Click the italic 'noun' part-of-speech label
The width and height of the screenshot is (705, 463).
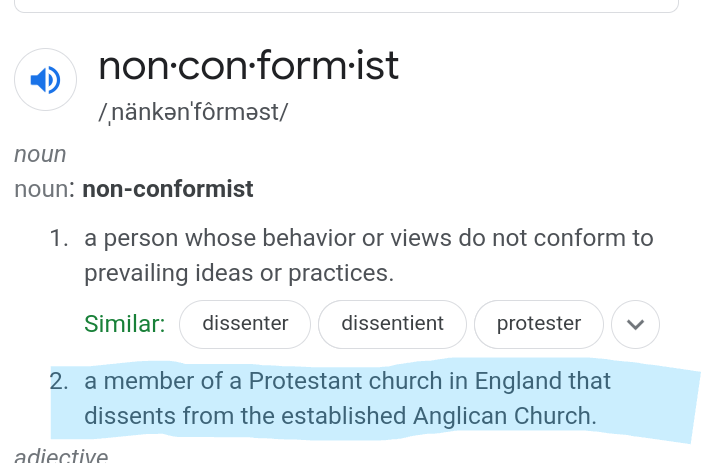[40, 155]
